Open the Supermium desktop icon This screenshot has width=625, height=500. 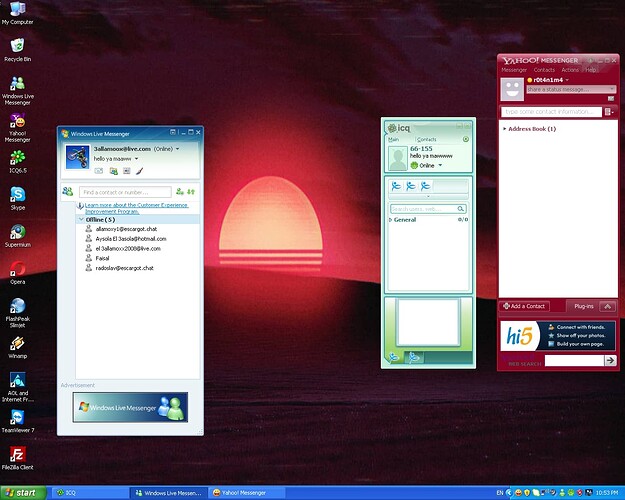[x=18, y=236]
